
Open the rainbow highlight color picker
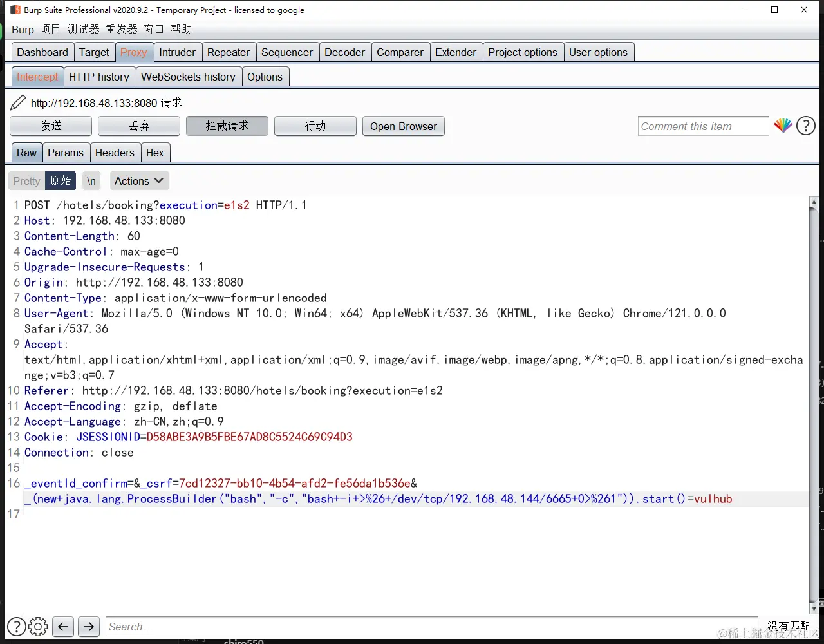click(x=783, y=126)
